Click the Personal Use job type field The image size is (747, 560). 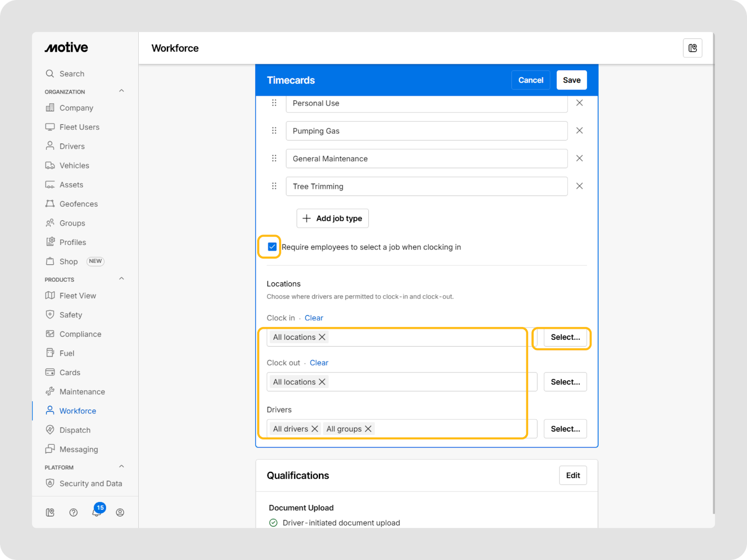(426, 104)
